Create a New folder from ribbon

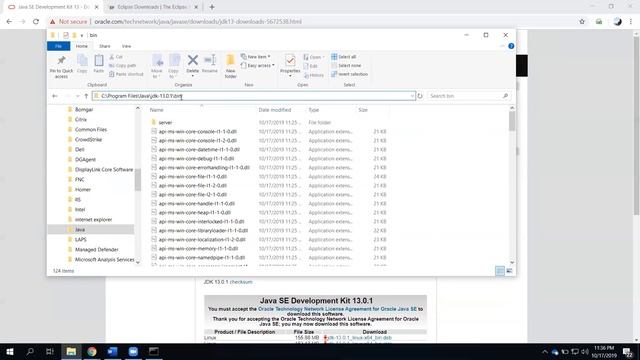(x=231, y=66)
